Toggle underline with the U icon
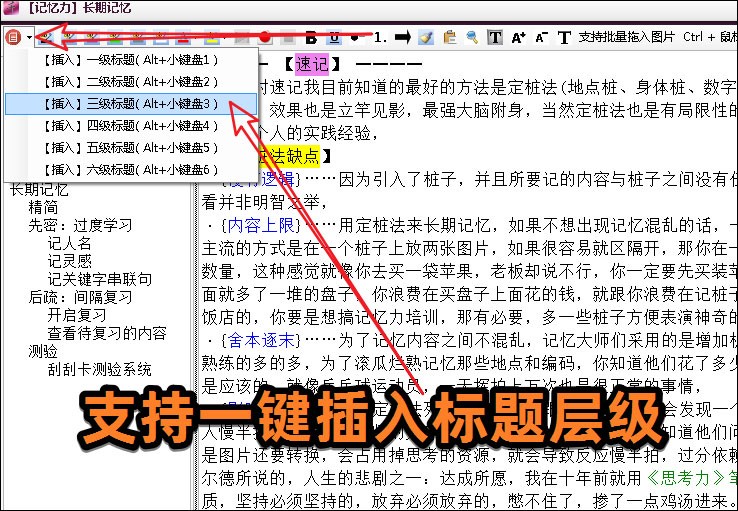738x511 pixels. pos(334,37)
